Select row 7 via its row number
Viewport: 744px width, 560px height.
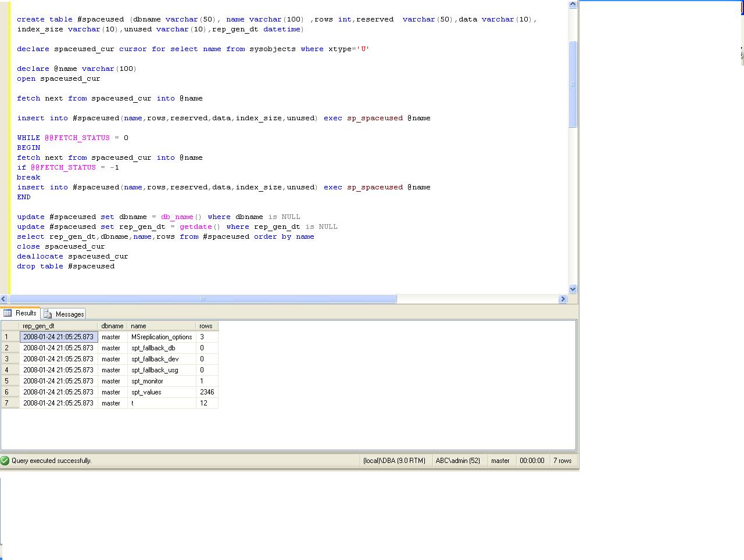tap(10, 403)
